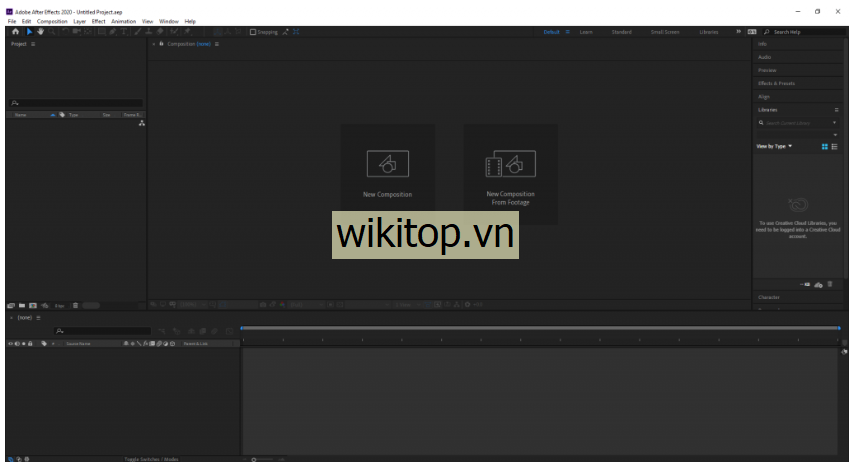Open the View by Type dropdown

[774, 147]
